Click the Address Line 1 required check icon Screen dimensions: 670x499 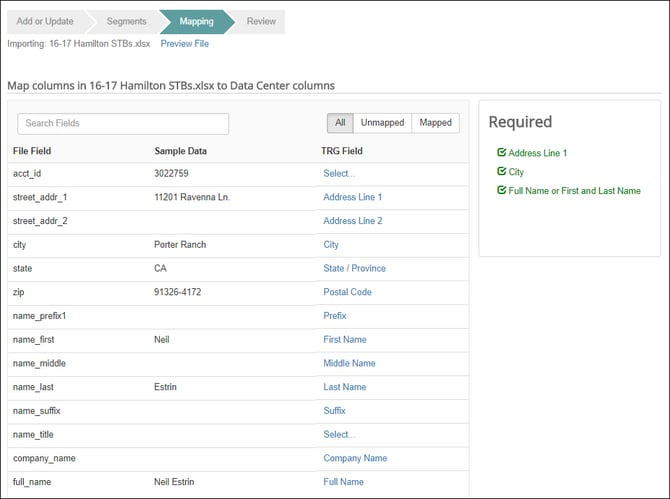(x=502, y=152)
